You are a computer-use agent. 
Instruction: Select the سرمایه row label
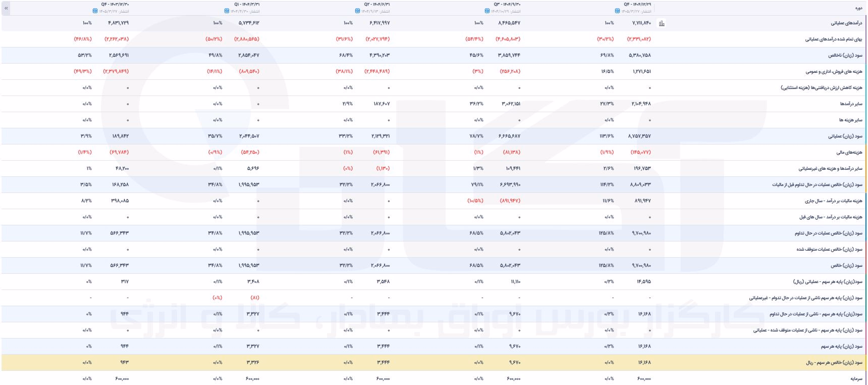(856, 379)
